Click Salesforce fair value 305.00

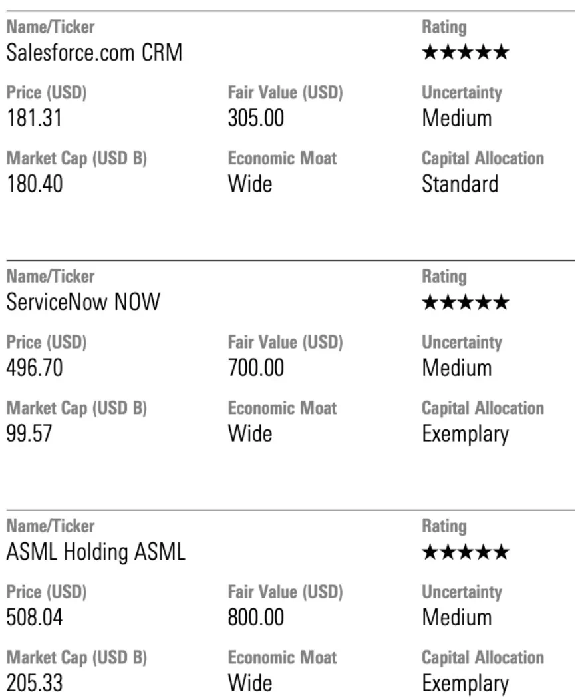256,118
